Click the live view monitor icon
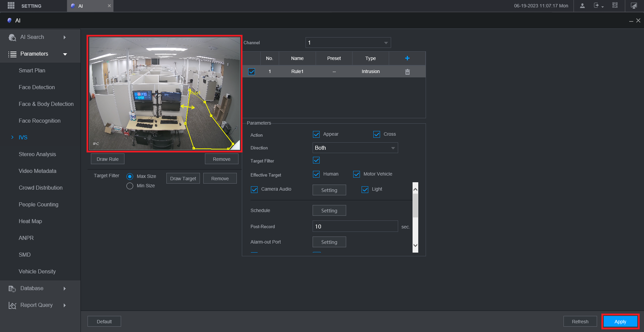644x332 pixels. coord(634,6)
